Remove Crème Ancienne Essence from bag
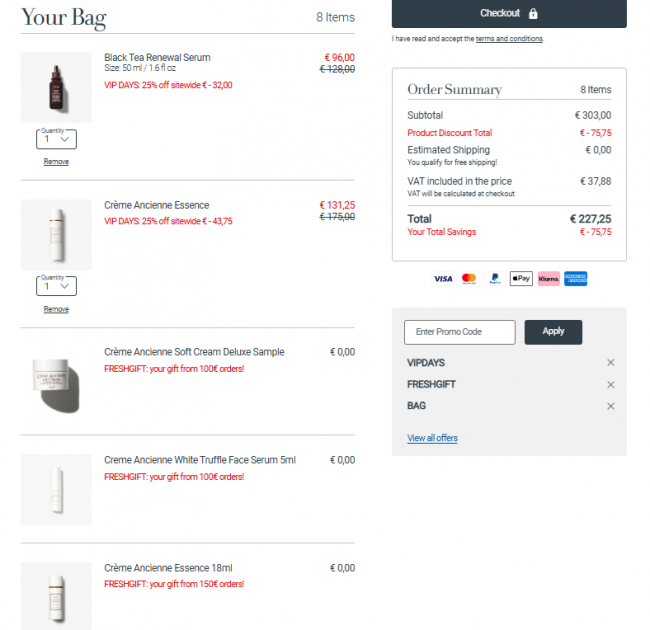The width and height of the screenshot is (650, 630). pos(56,310)
